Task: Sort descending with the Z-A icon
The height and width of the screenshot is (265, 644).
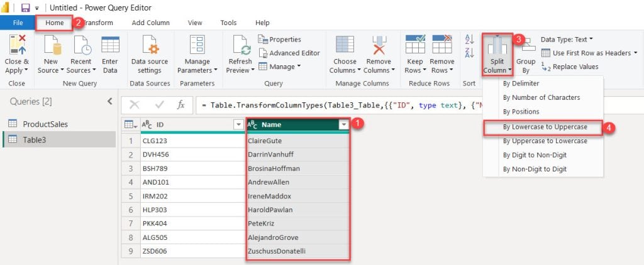Action: [469, 53]
